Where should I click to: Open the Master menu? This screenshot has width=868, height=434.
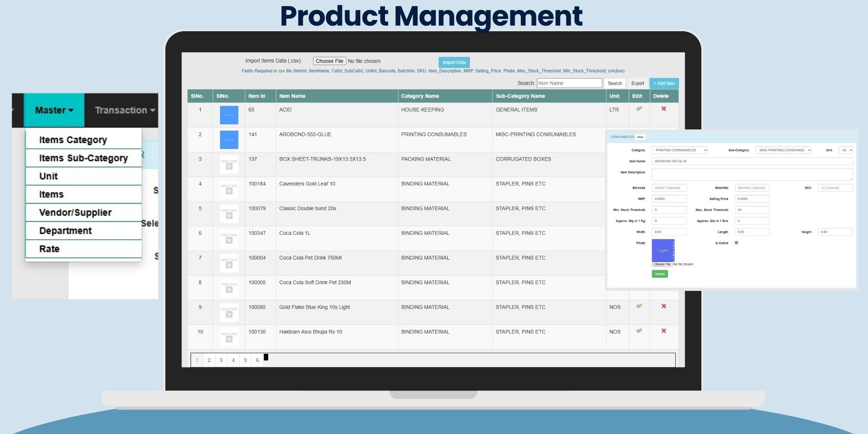[x=54, y=110]
